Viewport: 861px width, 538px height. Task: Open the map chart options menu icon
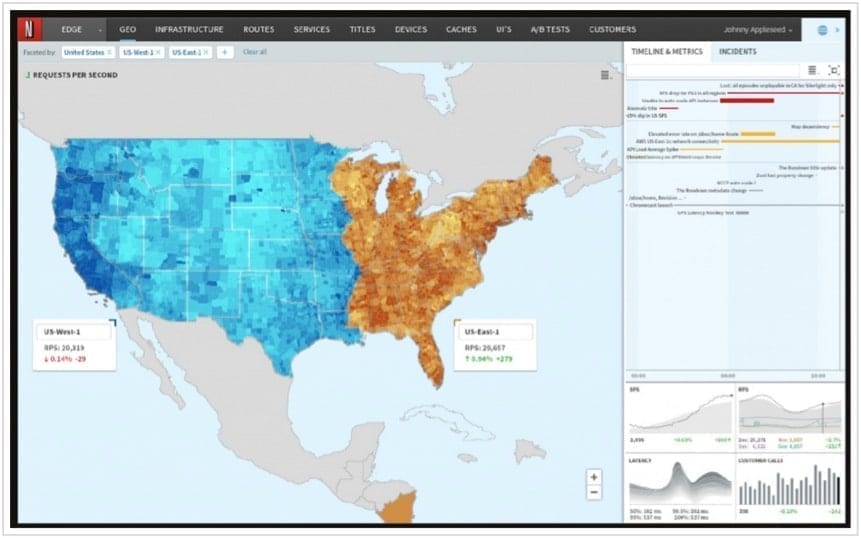(x=605, y=75)
